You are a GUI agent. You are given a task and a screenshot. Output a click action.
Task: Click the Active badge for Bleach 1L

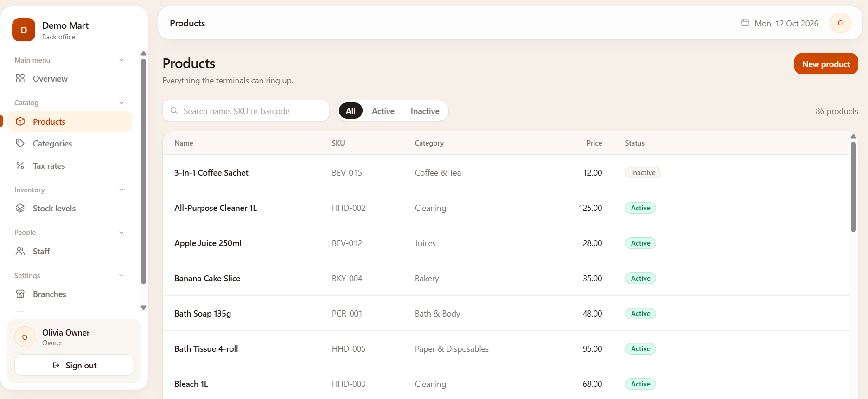pyautogui.click(x=640, y=384)
